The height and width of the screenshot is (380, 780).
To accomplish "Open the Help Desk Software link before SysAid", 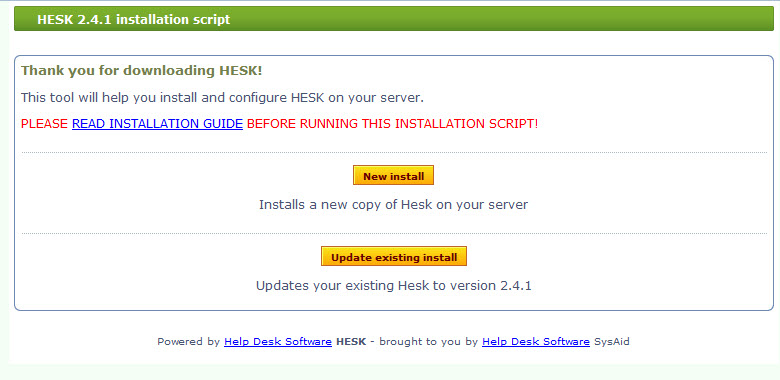I will 536,342.
